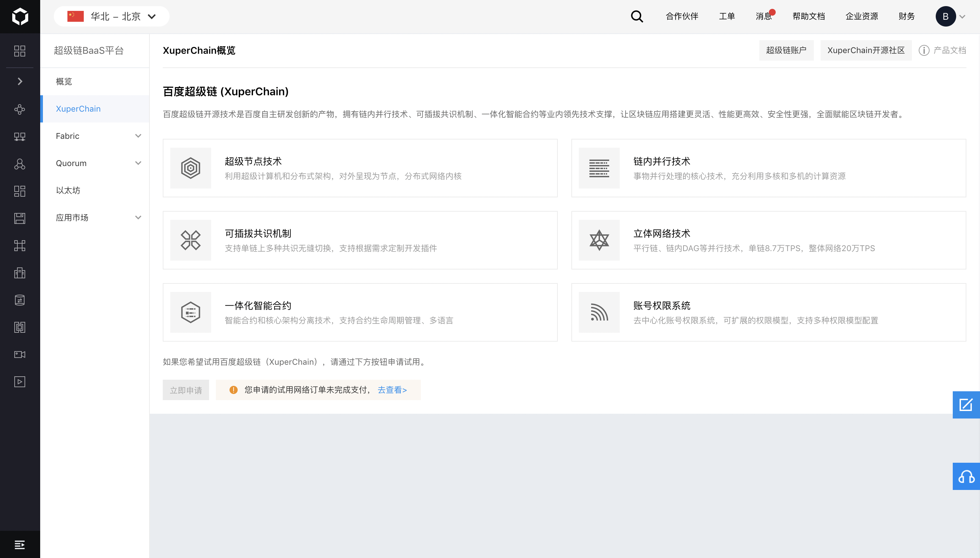Click the 一体化智能合约 contract icon
The height and width of the screenshot is (558, 980).
point(191,312)
